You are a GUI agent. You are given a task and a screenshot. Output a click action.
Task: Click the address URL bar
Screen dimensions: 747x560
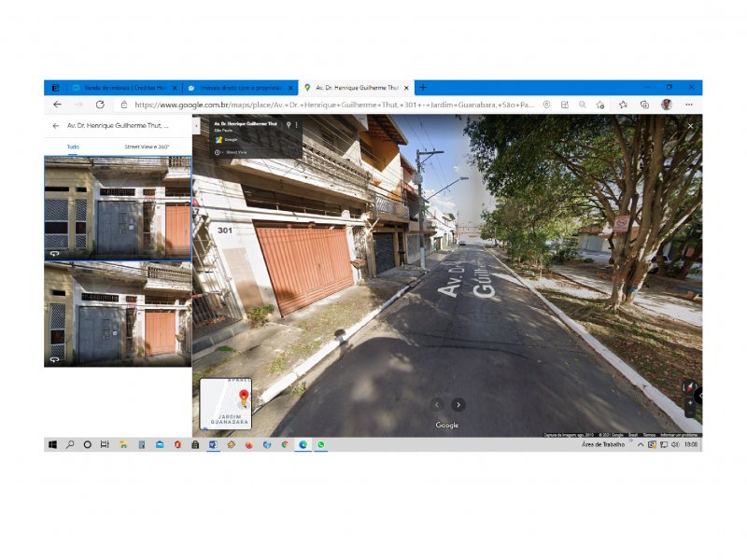333,105
